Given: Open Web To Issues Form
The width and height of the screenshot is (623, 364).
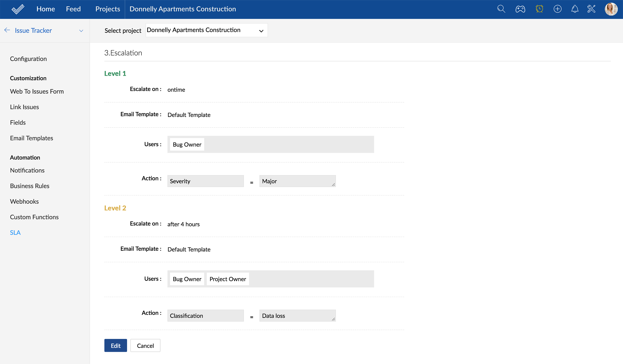Looking at the screenshot, I should pos(37,91).
